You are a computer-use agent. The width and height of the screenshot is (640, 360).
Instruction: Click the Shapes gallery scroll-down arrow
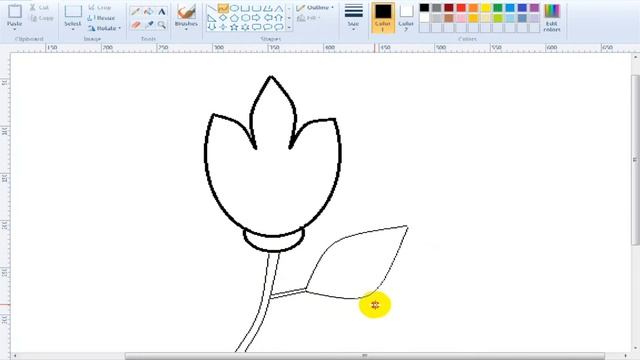[289, 18]
